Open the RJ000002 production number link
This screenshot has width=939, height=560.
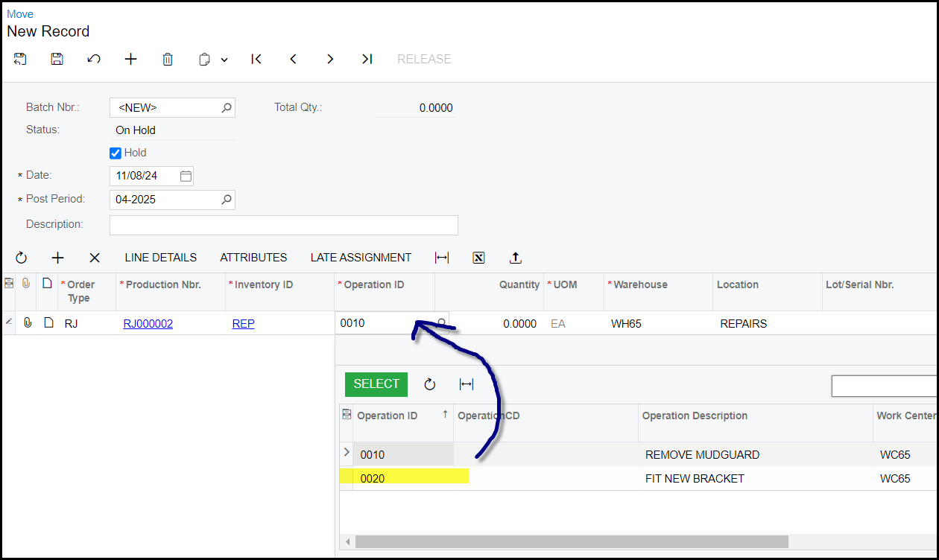coord(148,324)
